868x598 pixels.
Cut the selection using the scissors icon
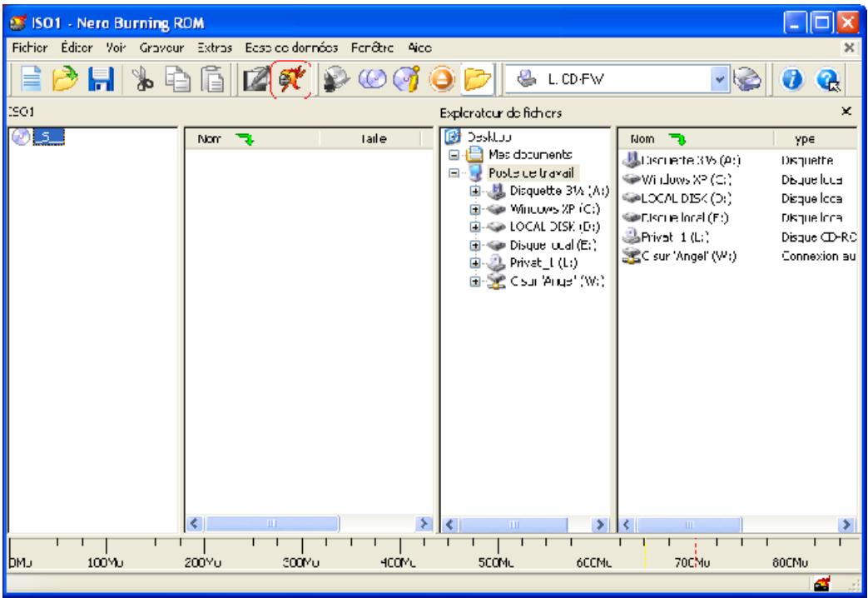pyautogui.click(x=143, y=80)
